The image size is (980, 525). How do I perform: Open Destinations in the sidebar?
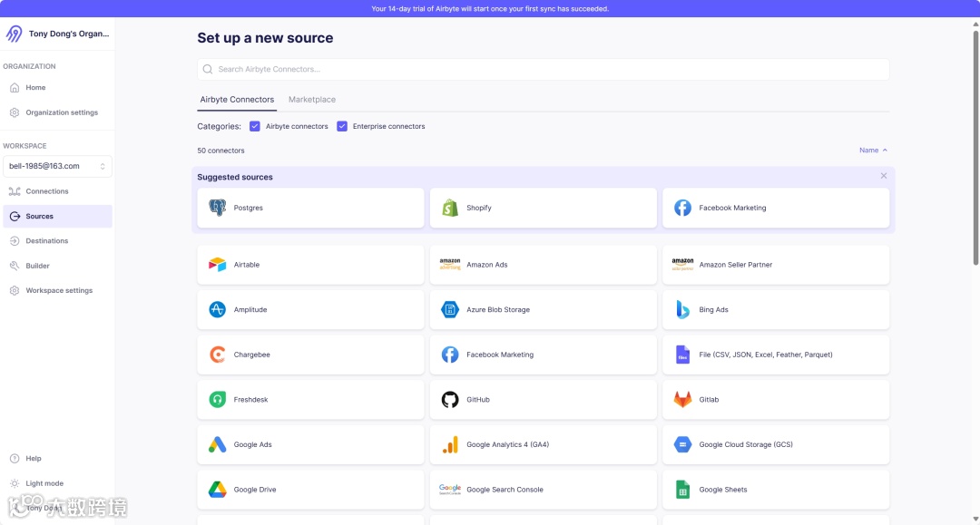(57, 241)
